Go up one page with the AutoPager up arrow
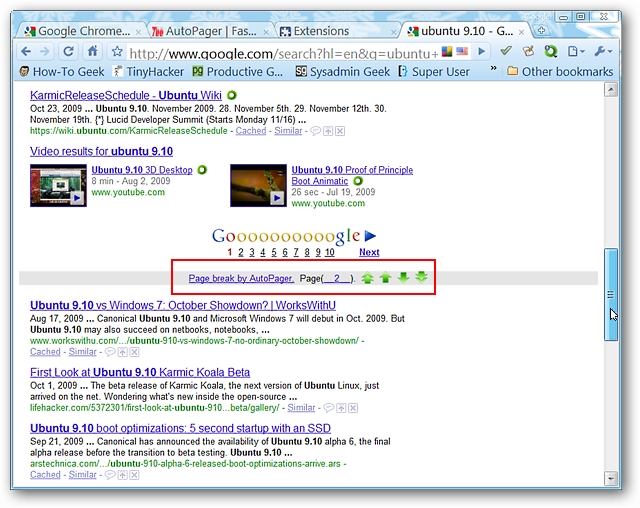This screenshot has width=640, height=508. 385,278
